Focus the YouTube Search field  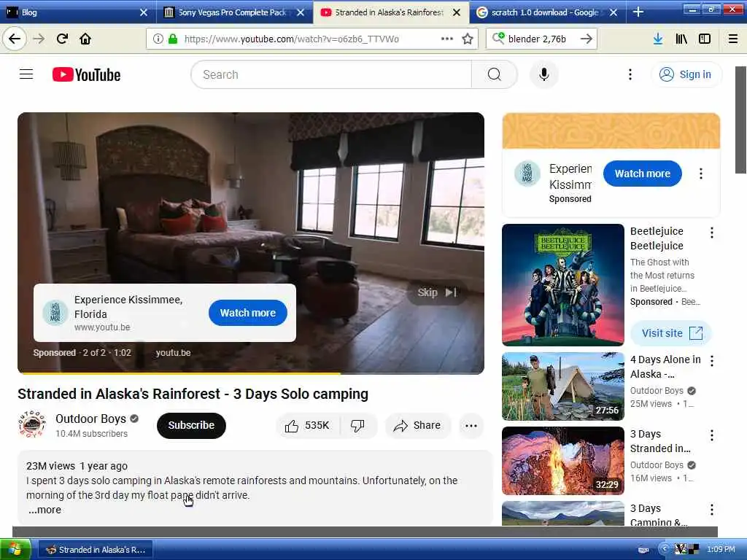point(331,74)
